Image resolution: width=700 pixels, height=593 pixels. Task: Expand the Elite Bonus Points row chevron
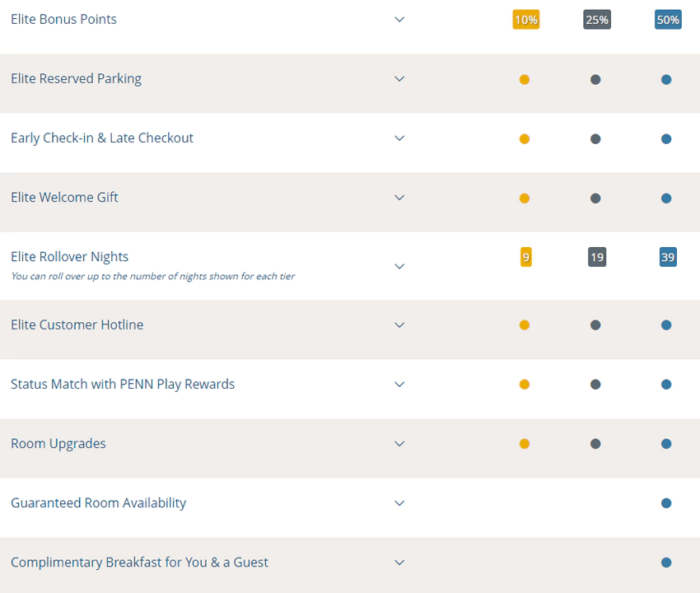pos(399,20)
